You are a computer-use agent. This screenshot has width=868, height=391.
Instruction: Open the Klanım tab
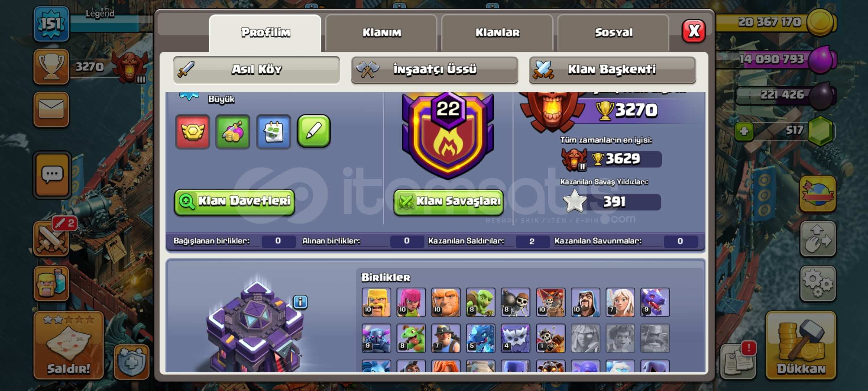point(382,33)
